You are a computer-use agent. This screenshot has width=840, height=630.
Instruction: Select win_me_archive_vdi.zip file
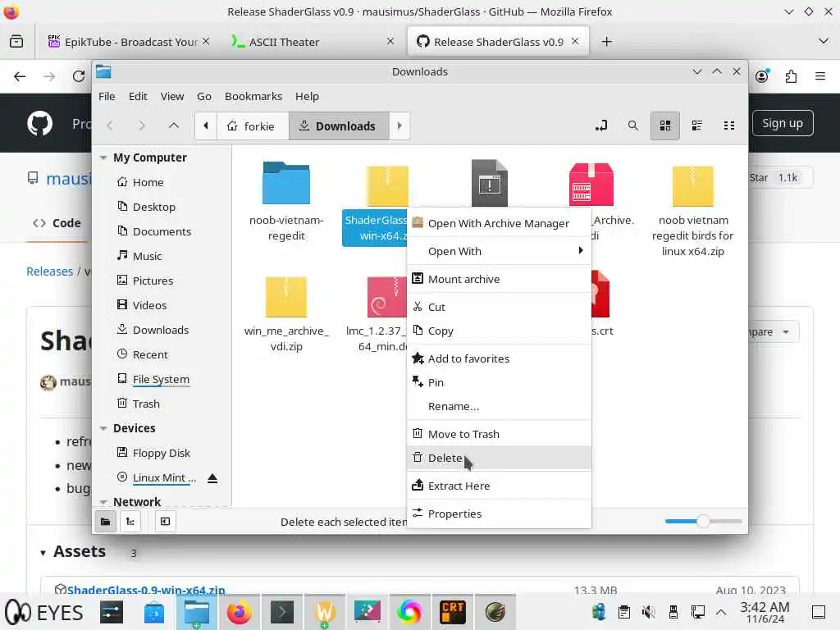click(286, 313)
